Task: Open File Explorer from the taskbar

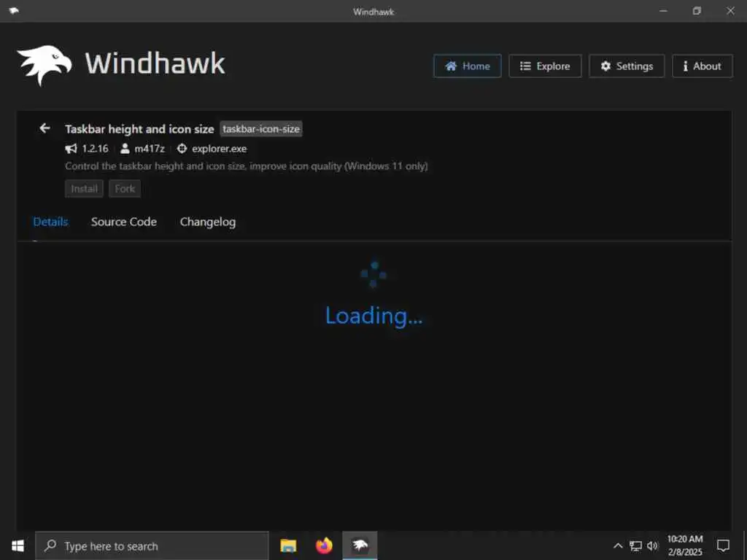Action: 288,545
